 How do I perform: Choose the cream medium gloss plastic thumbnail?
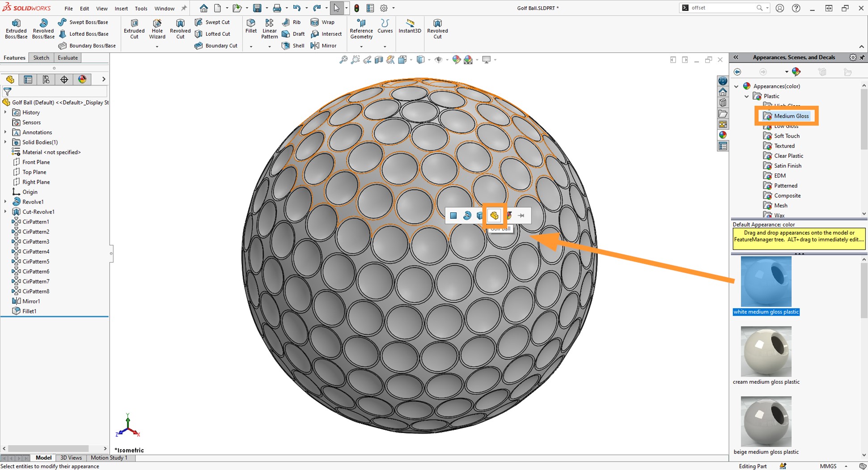point(766,352)
